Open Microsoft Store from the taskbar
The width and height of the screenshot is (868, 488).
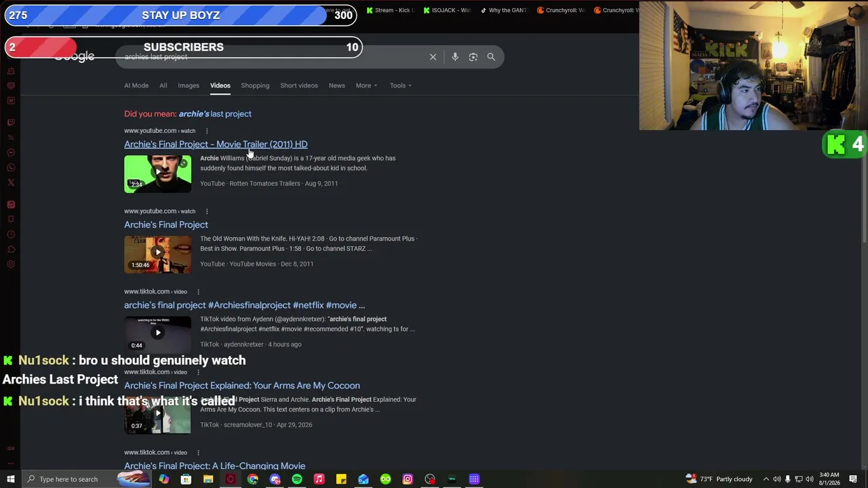coord(186,479)
